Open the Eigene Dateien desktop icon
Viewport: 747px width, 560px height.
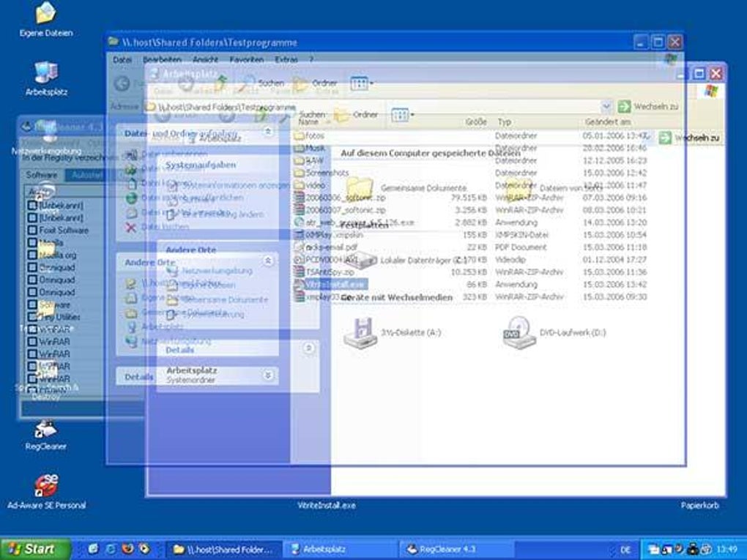click(46, 20)
